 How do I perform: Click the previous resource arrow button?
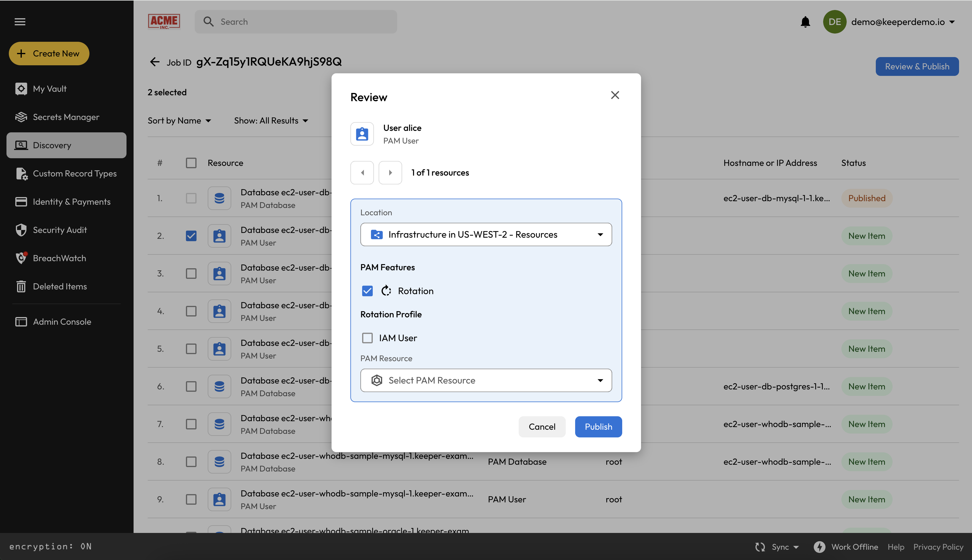coord(362,173)
